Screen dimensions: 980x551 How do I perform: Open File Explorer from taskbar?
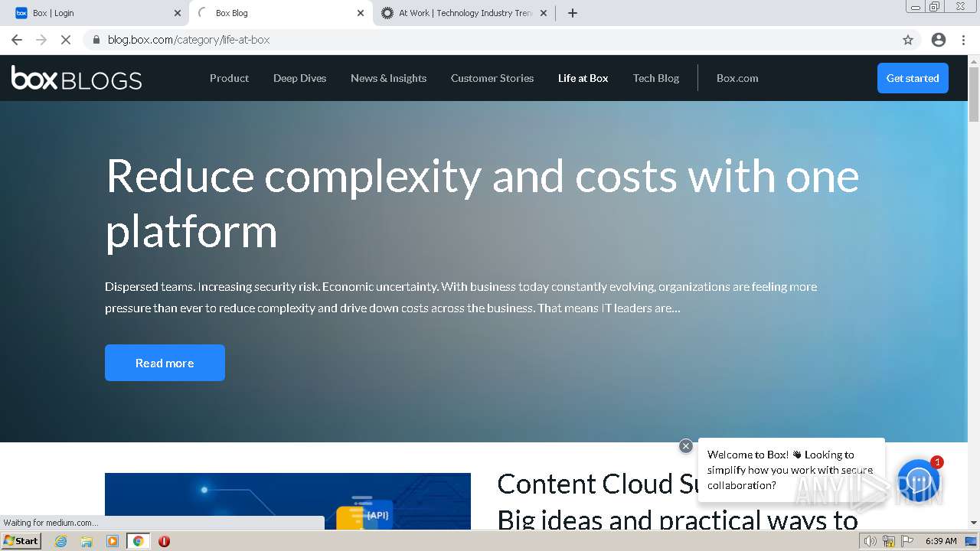tap(87, 541)
